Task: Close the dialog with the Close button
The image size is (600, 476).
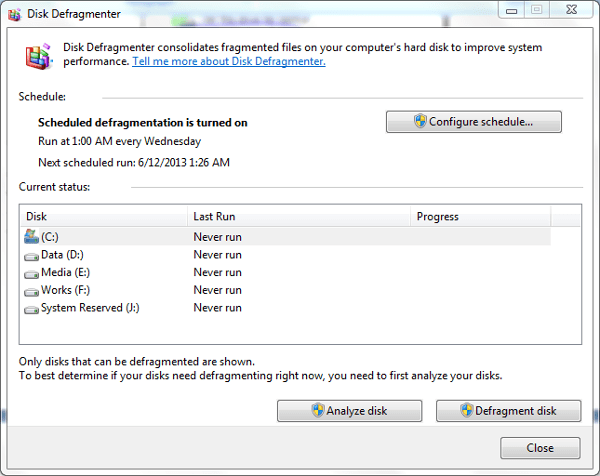Action: 540,448
